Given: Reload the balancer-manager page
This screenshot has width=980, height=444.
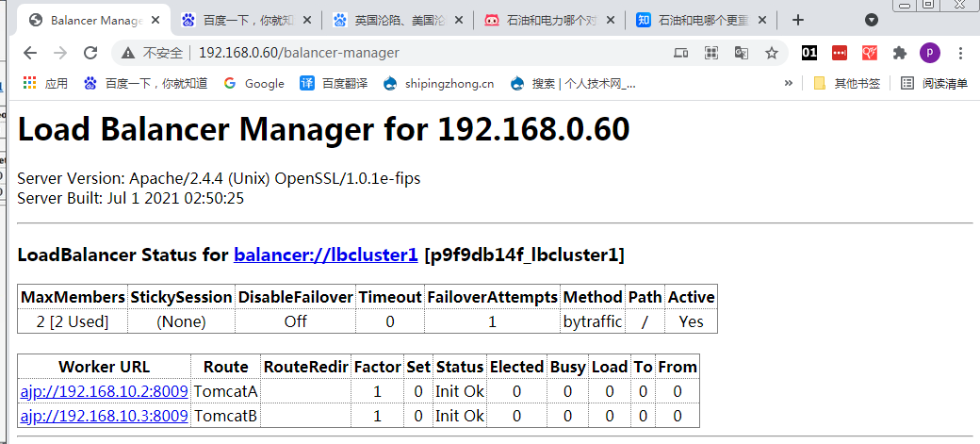Looking at the screenshot, I should point(90,53).
